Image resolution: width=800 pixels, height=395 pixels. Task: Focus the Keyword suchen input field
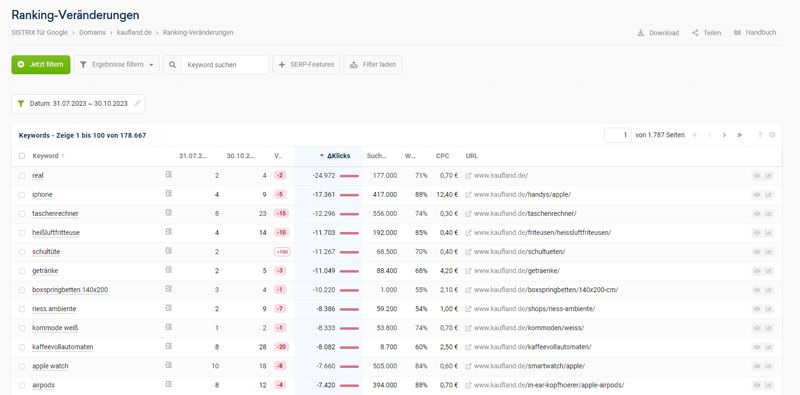click(225, 65)
